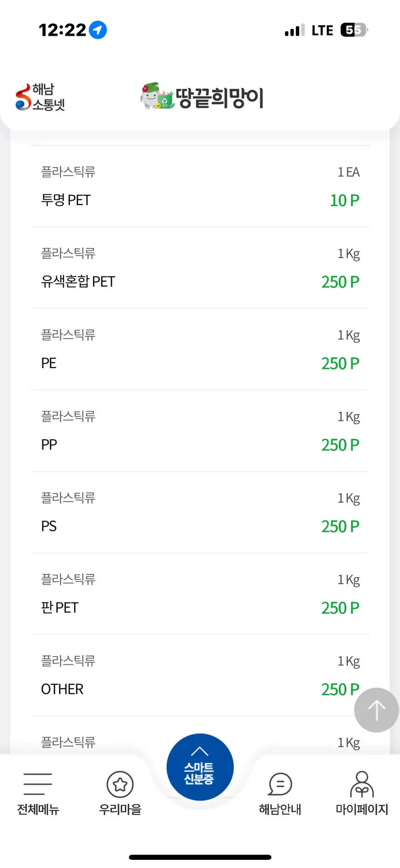Tap the 땅끝희망이 title text
Image resolution: width=400 pixels, height=868 pixels.
coord(220,97)
